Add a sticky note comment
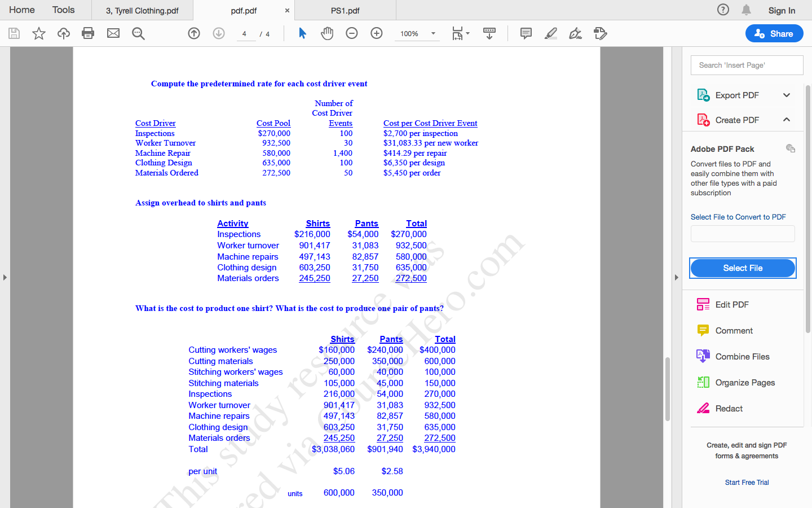812x508 pixels. click(x=526, y=33)
